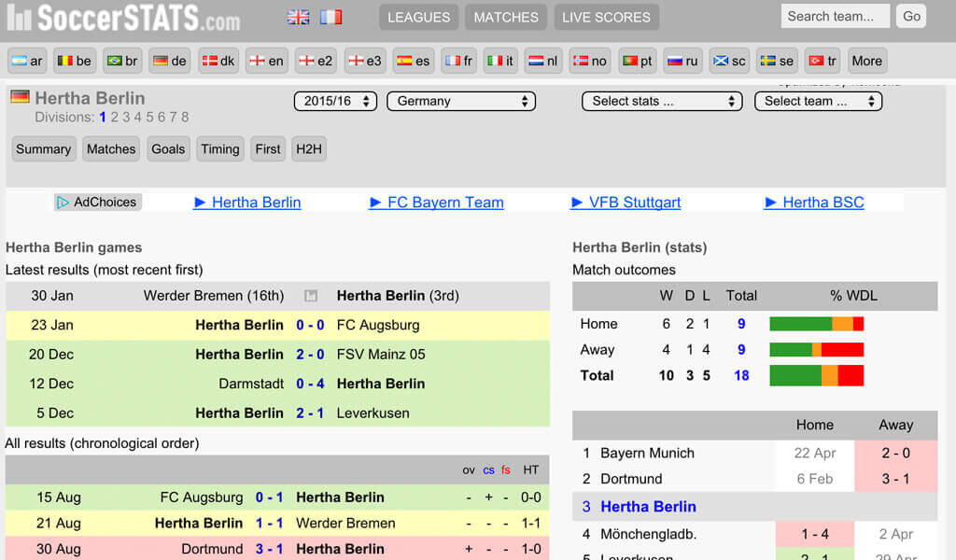This screenshot has height=560, width=956.
Task: Open the LIVE SCORES menu
Action: click(x=606, y=17)
